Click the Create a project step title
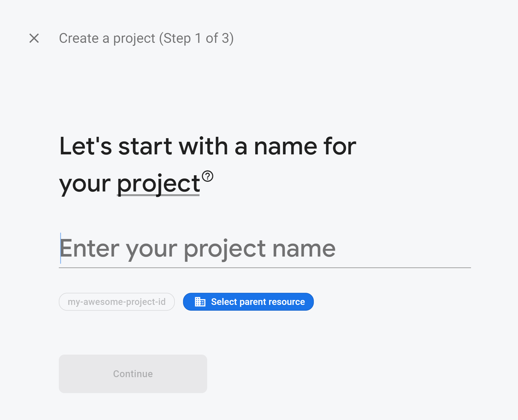The width and height of the screenshot is (518, 420). [x=146, y=38]
